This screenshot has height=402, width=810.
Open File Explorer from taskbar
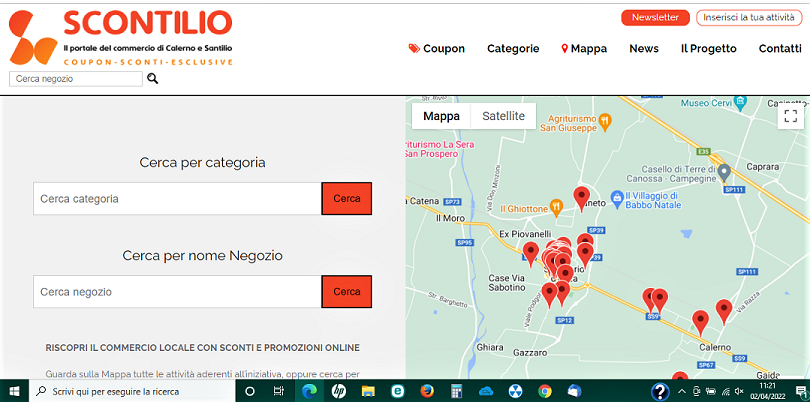point(368,391)
